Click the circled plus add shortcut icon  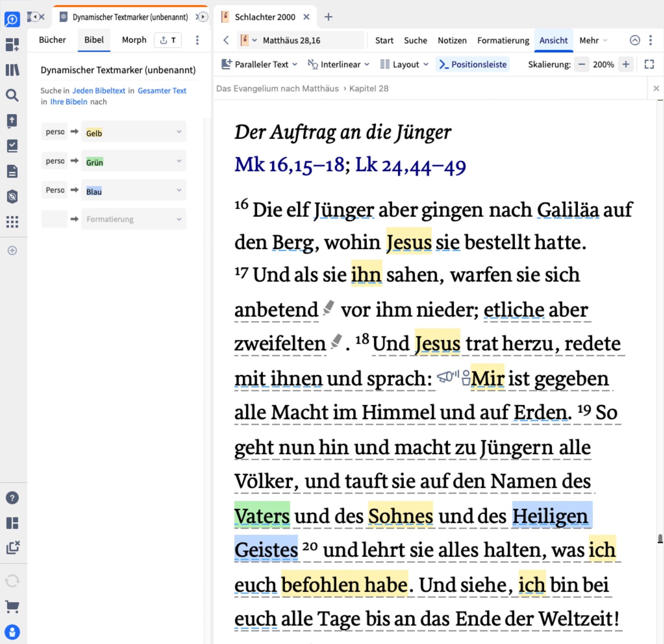click(x=12, y=251)
